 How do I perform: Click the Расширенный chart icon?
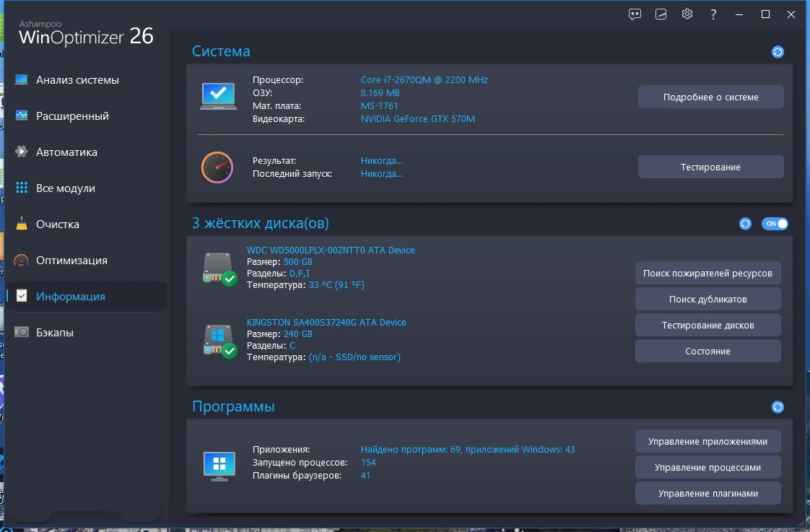(21, 115)
